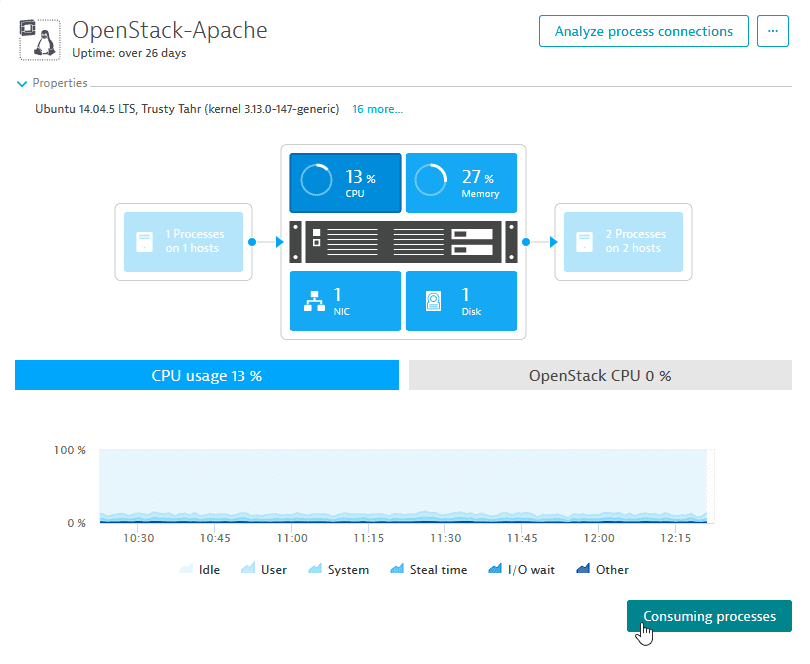The width and height of the screenshot is (810, 664).
Task: Click the network NIC icon
Action: point(314,301)
